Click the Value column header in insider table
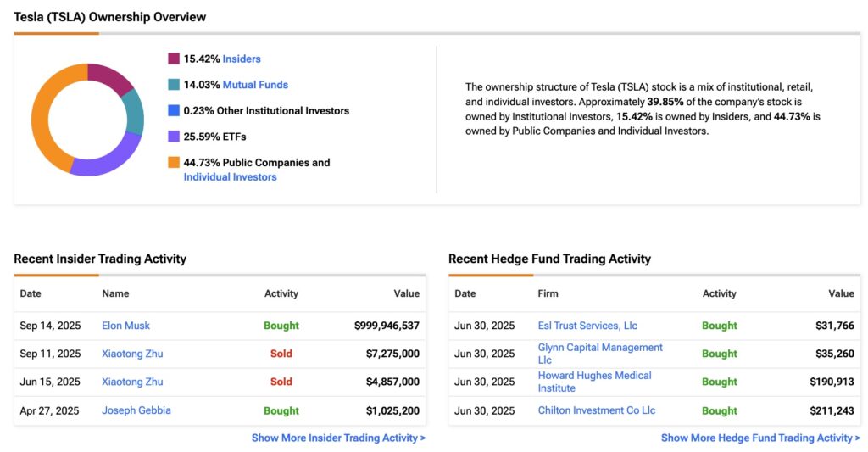Screen dimensions: 868x452 point(406,293)
